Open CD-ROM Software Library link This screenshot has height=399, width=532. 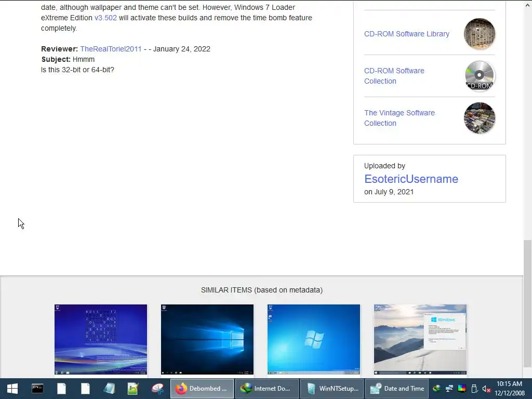click(406, 34)
